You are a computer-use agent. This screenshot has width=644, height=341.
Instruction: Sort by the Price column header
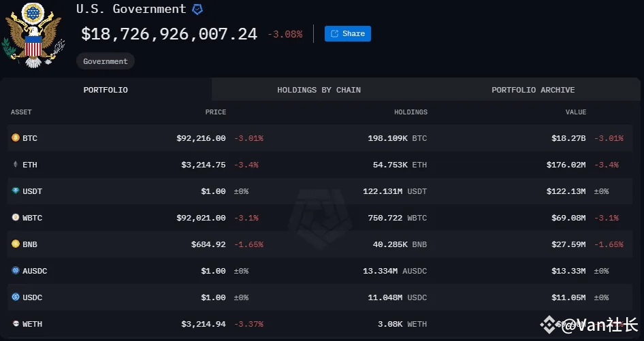[216, 112]
